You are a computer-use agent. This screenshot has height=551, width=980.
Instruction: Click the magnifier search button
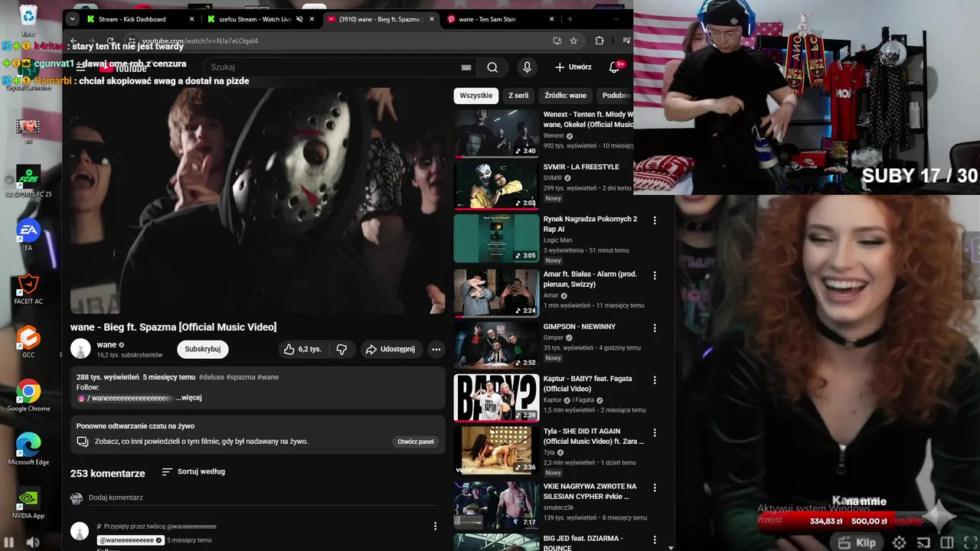pos(492,67)
